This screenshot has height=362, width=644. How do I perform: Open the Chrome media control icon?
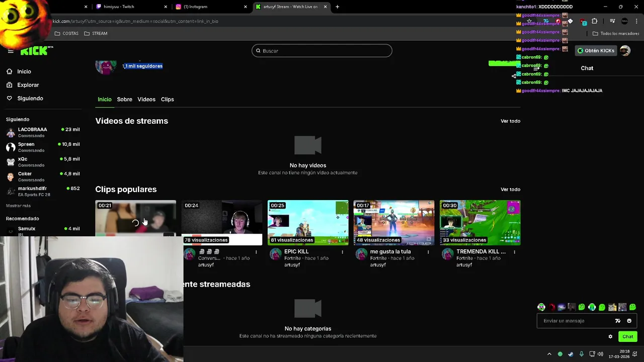pyautogui.click(x=612, y=21)
